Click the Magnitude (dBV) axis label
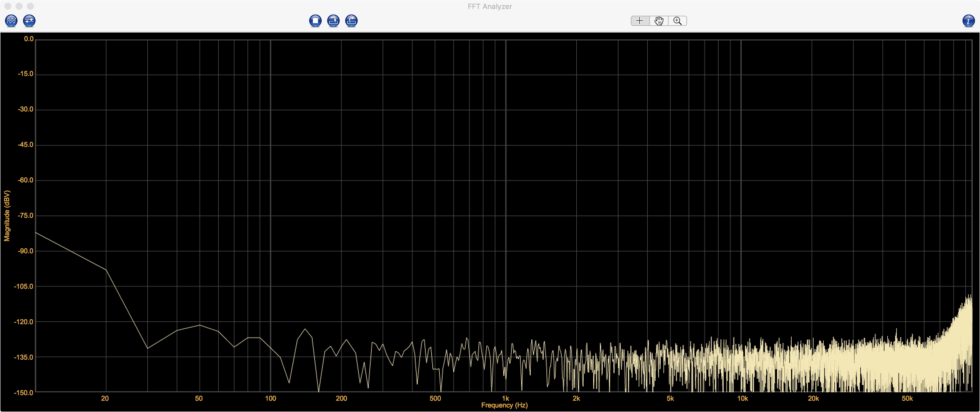 tap(7, 216)
